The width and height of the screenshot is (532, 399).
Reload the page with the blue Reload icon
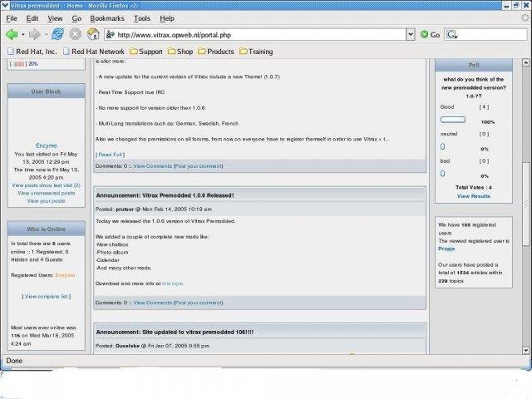click(x=57, y=34)
